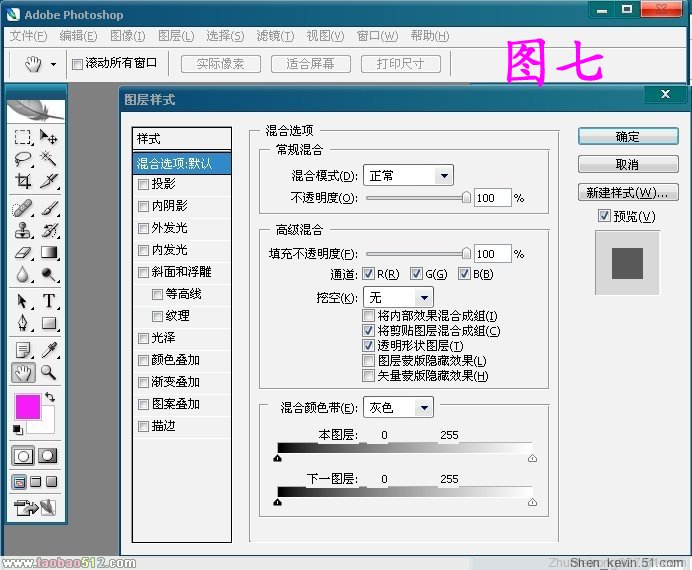The height and width of the screenshot is (570, 692).
Task: Click the 实际像素 button
Action: pos(221,64)
